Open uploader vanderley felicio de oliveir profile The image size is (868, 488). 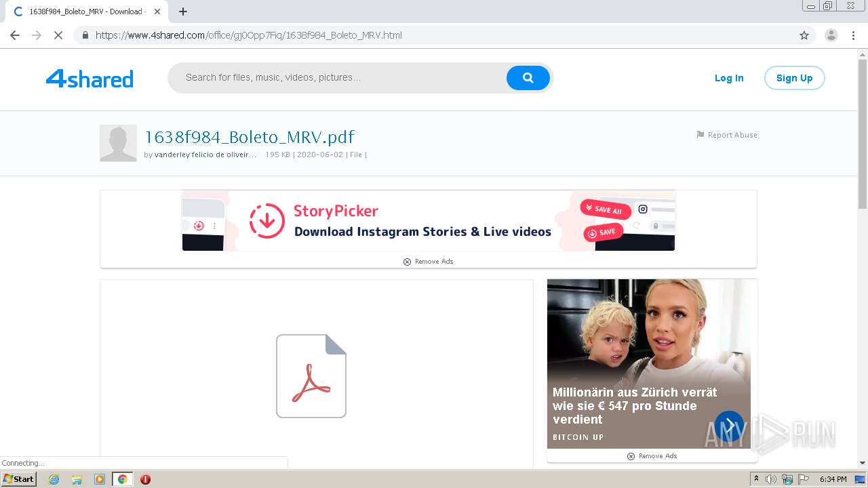pyautogui.click(x=205, y=155)
